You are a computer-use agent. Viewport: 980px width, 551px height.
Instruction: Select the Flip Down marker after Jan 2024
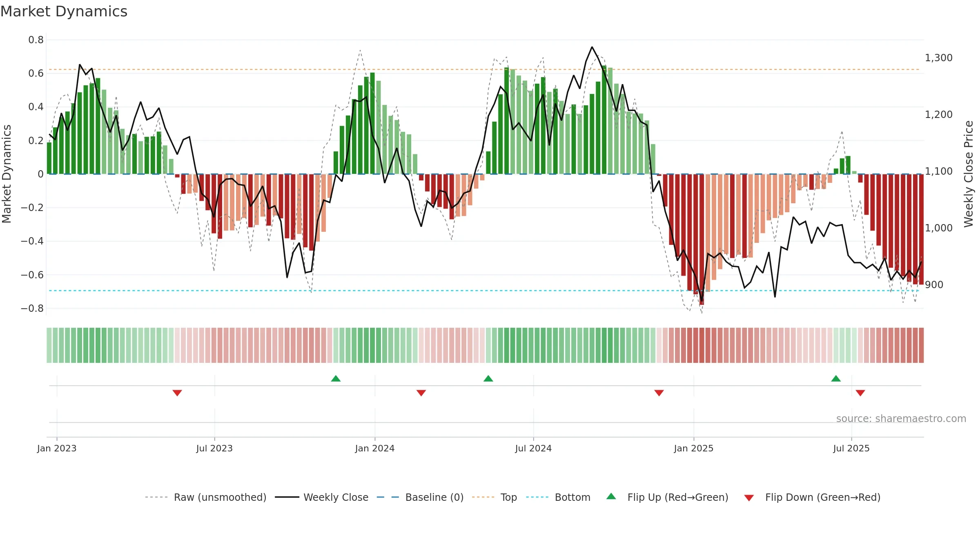coord(421,393)
